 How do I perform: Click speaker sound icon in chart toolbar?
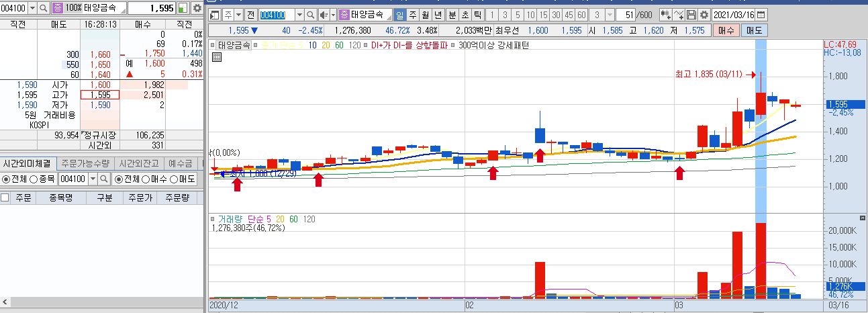click(324, 14)
